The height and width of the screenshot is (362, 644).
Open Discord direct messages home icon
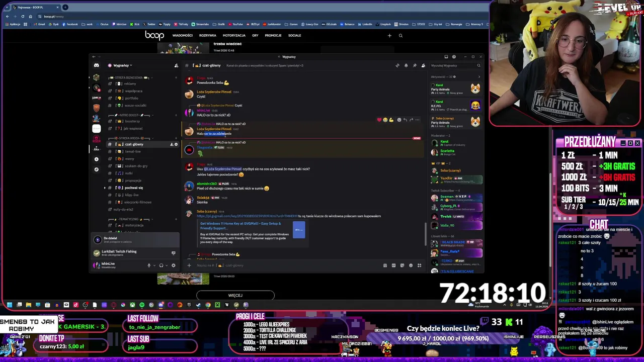96,65
